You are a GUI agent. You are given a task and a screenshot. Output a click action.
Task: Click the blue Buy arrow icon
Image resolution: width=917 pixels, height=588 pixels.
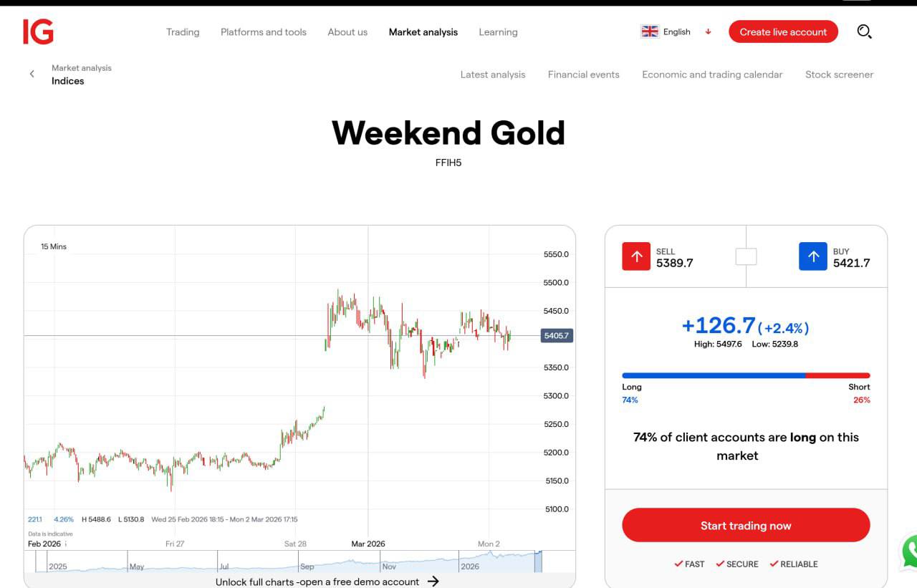click(x=812, y=256)
